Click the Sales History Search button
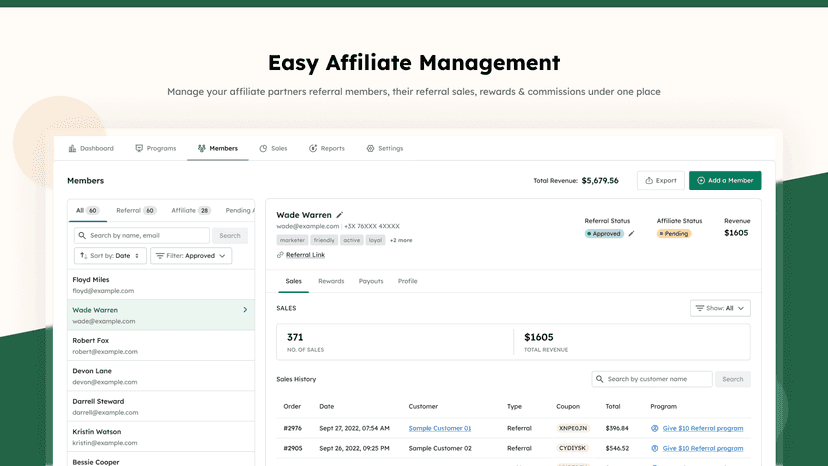828x466 pixels. (x=732, y=379)
